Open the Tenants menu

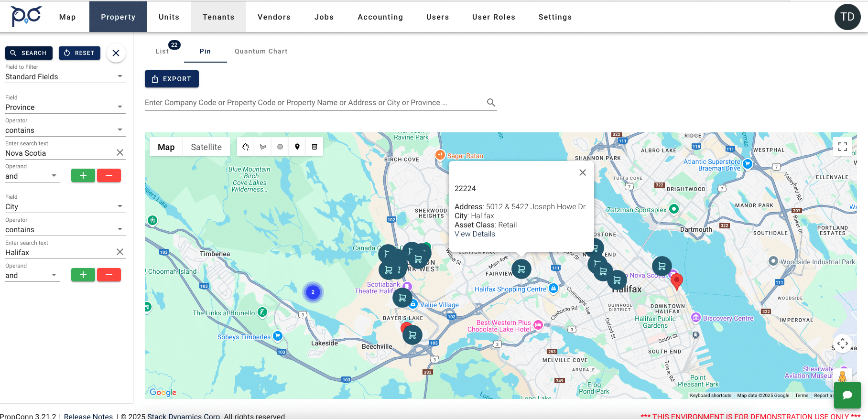(x=218, y=17)
